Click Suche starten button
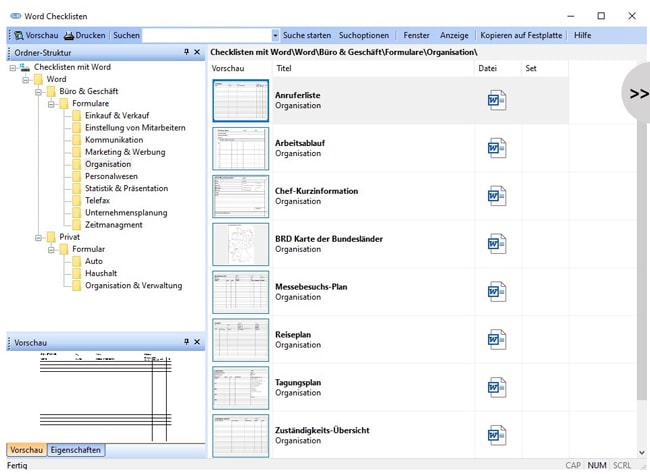 click(x=306, y=35)
